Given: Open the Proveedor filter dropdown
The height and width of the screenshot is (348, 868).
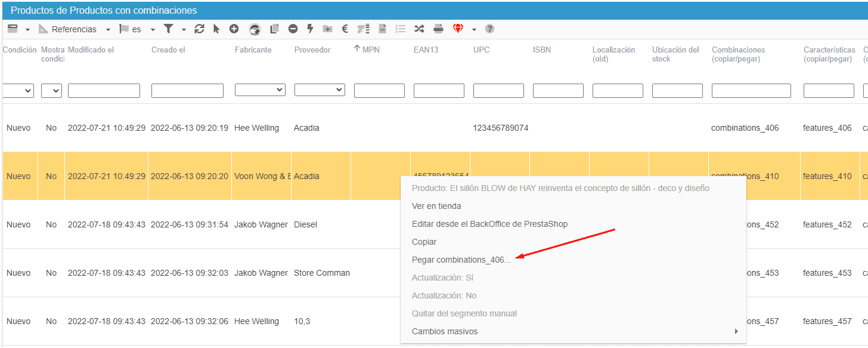Looking at the screenshot, I should (320, 90).
